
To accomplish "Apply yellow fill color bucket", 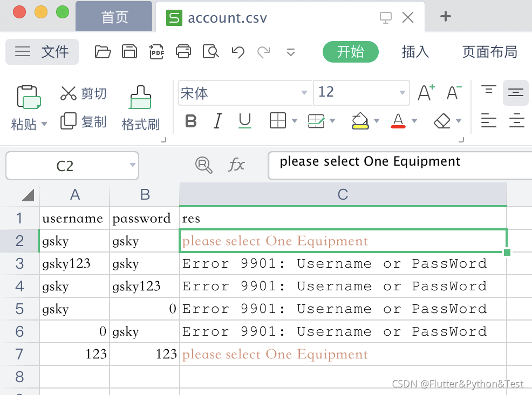I will click(x=360, y=121).
